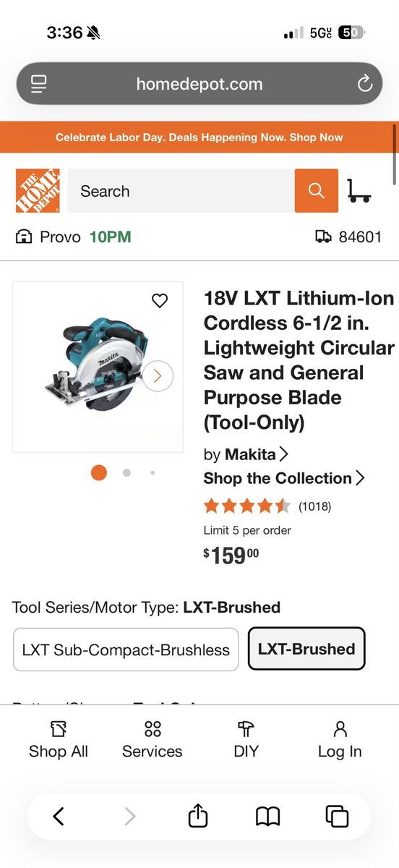Select the LXT-Brushed option
399x868 pixels.
coord(306,649)
